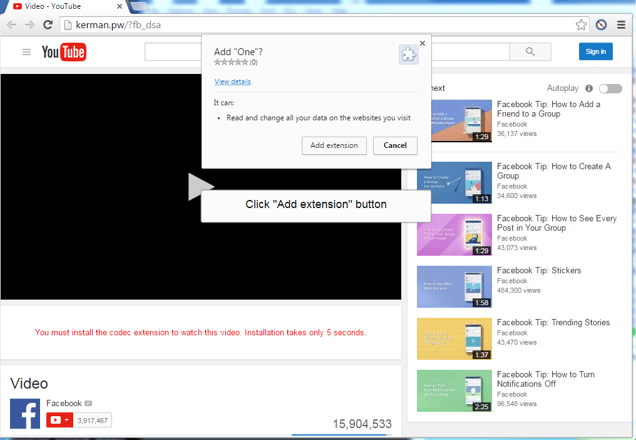Bookmark this page with the star icon

click(x=581, y=24)
